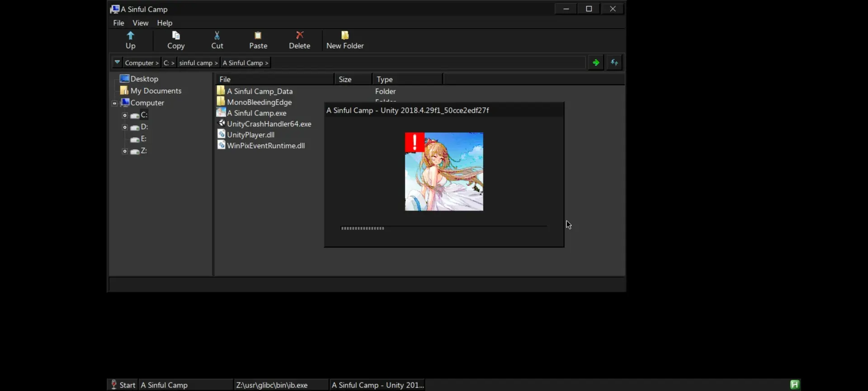Click the C: breadcrumb segment
The width and height of the screenshot is (868, 391).
pos(169,63)
